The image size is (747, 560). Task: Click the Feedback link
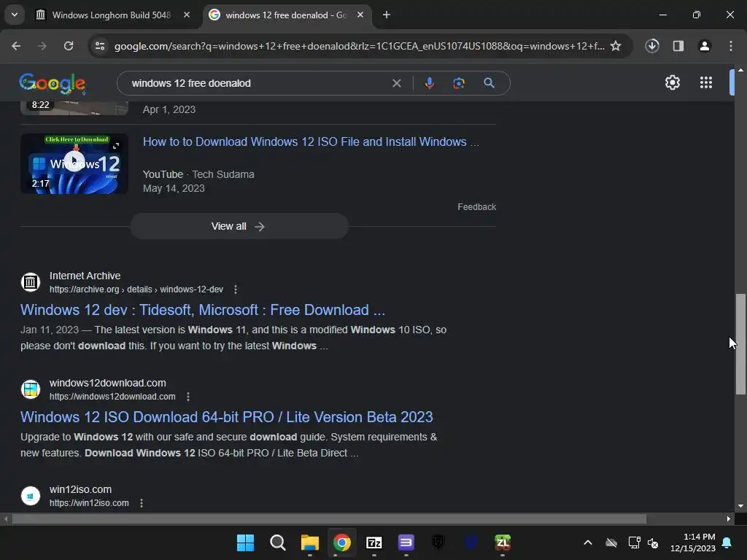click(477, 206)
